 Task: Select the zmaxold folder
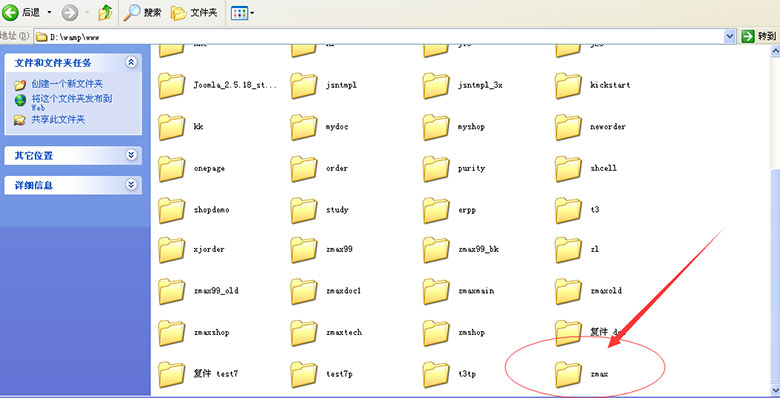588,291
